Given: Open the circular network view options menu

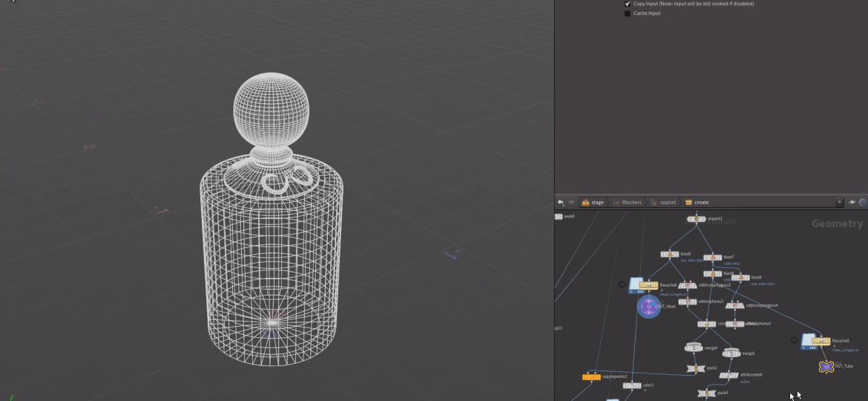Looking at the screenshot, I should coord(862,202).
